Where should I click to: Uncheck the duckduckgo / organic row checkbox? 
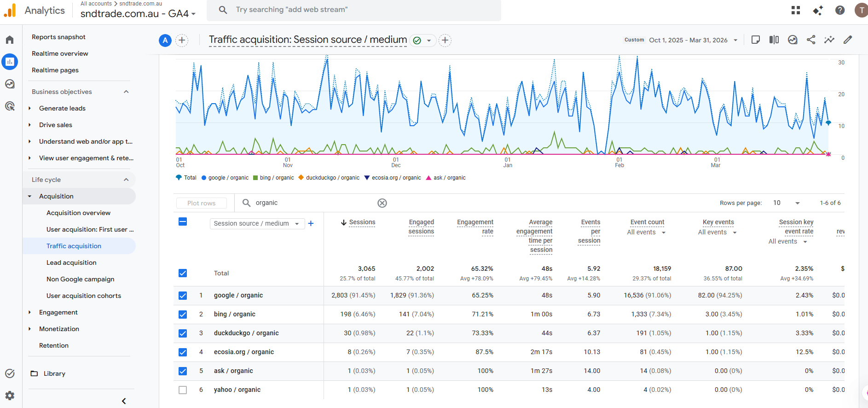[x=183, y=333]
